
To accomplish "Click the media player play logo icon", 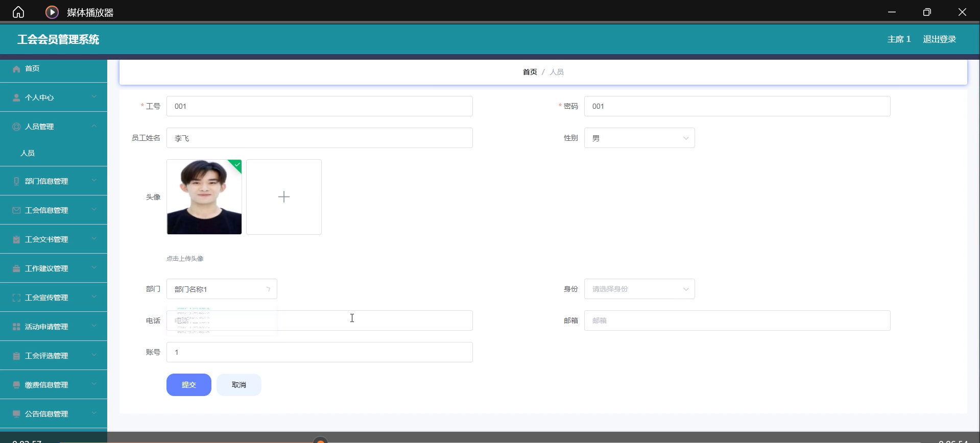I will point(52,12).
